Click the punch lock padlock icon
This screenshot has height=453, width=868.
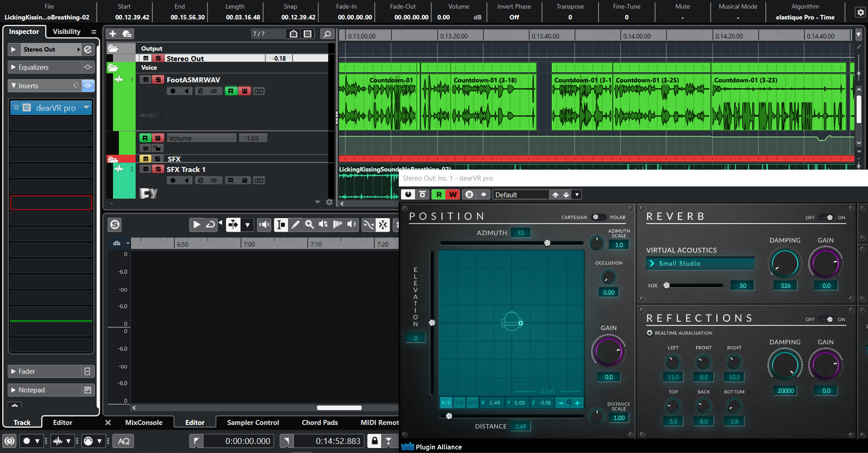tap(374, 441)
